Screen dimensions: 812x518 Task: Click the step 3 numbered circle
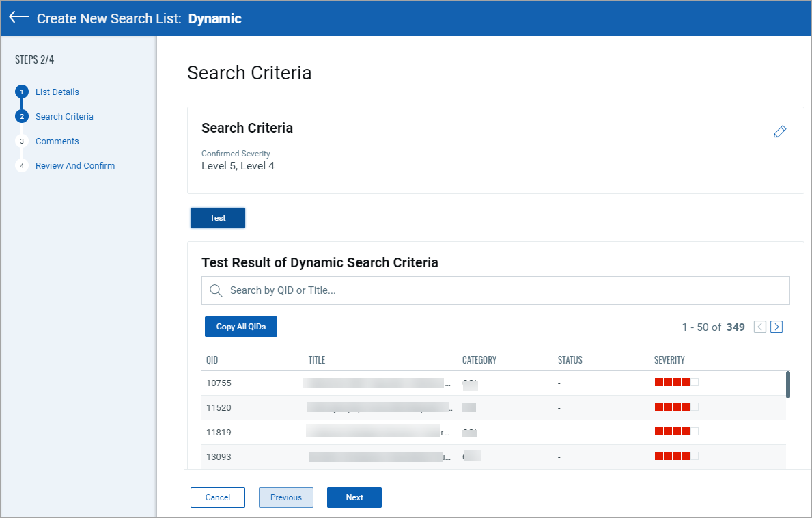21,141
